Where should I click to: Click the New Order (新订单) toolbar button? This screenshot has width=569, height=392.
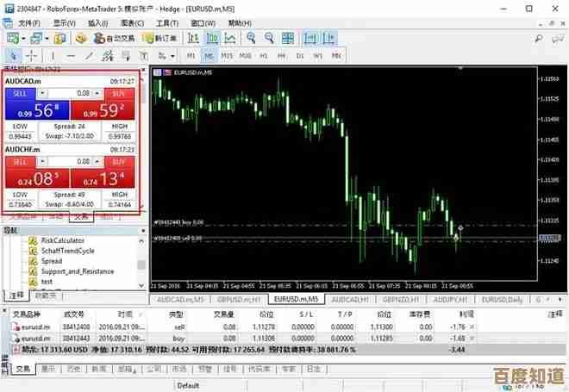[161, 39]
